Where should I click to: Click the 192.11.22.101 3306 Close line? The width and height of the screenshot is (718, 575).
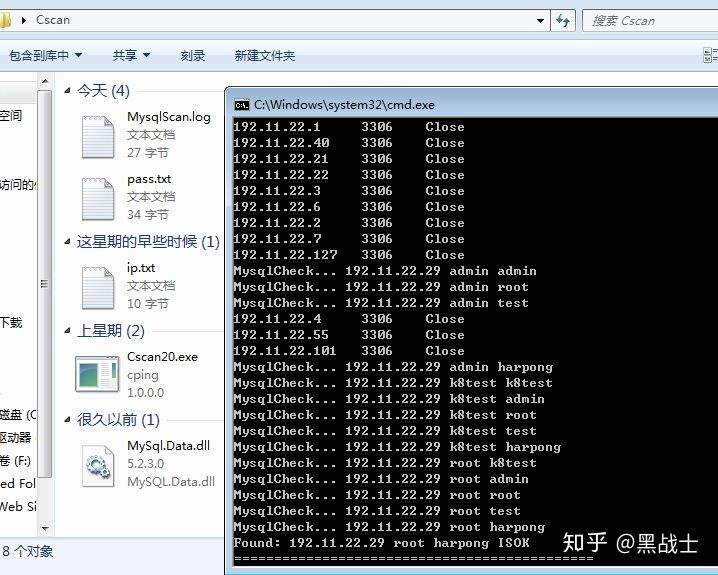[x=349, y=351]
